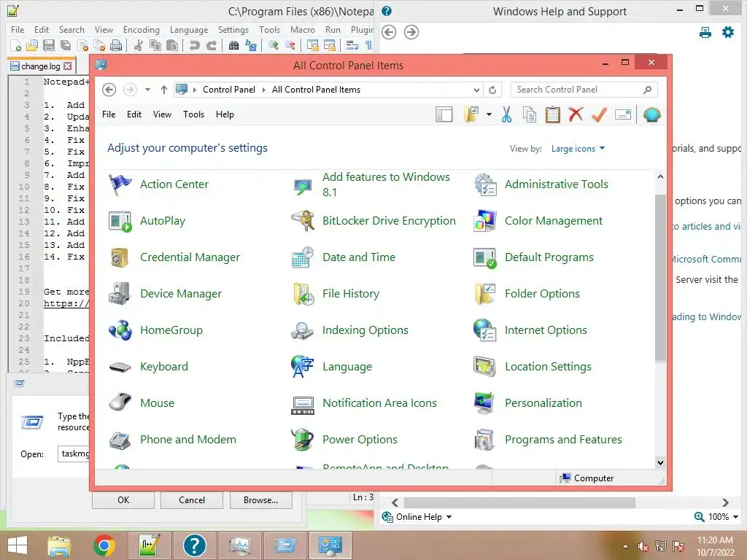This screenshot has height=560, width=747.
Task: Open Internet Options item
Action: coord(530,330)
